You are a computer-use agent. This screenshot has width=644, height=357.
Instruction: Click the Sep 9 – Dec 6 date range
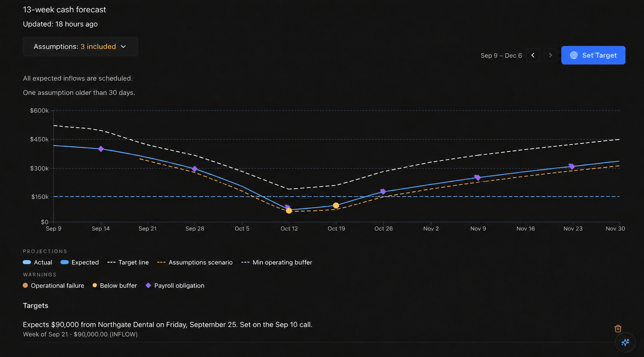(x=501, y=55)
